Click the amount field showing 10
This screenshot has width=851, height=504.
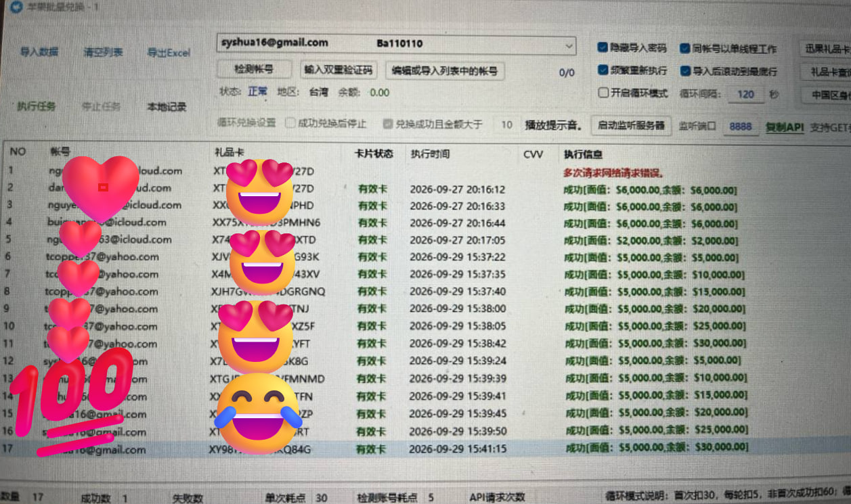click(506, 124)
